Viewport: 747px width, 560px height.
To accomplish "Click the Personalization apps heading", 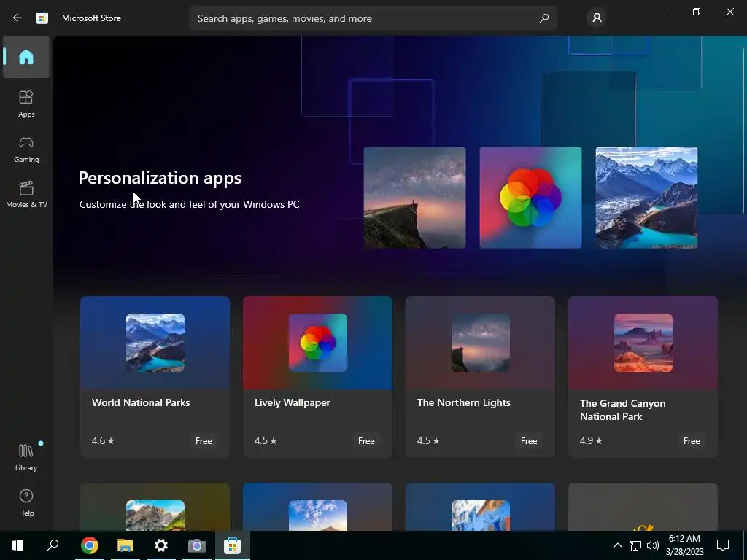I will click(x=160, y=178).
